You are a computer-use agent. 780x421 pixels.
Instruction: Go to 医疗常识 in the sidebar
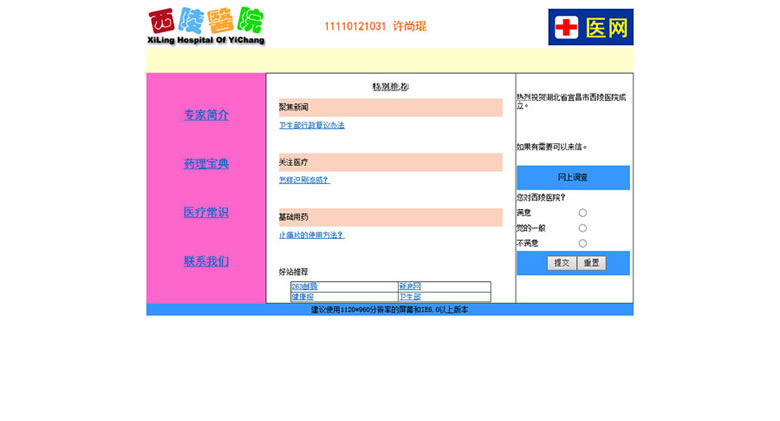tap(206, 213)
